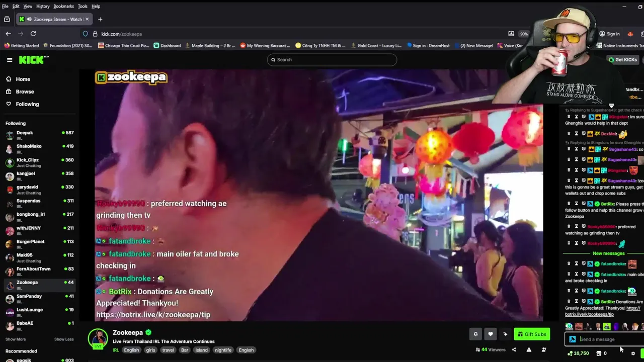Open View menu in Firefox

tap(28, 6)
